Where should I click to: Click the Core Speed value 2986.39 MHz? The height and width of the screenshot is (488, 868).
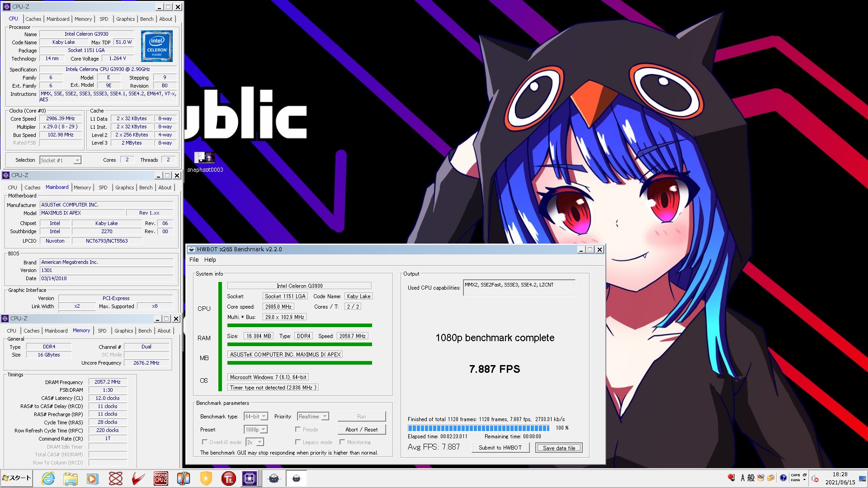pos(61,118)
